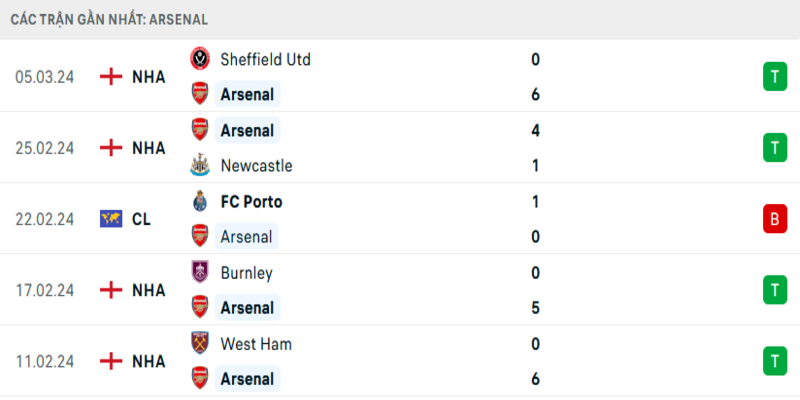The width and height of the screenshot is (800, 400).
Task: Click the Champions League competition icon
Action: [111, 218]
